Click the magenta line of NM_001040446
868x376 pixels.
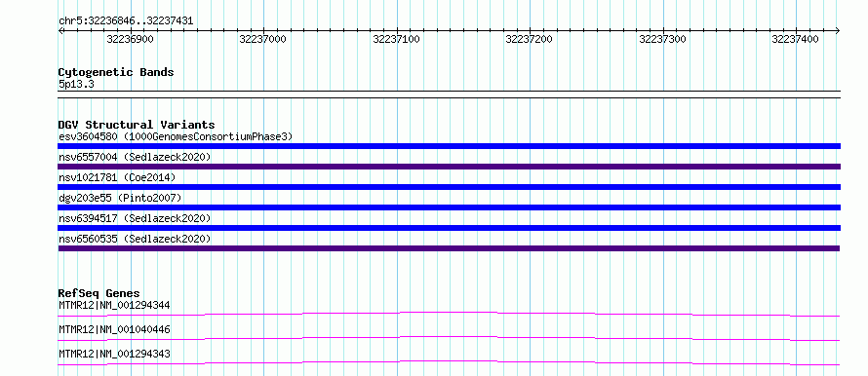449,338
